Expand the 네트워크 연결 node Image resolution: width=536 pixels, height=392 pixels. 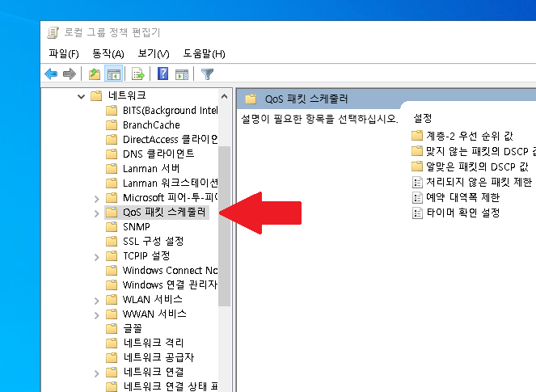click(x=97, y=373)
